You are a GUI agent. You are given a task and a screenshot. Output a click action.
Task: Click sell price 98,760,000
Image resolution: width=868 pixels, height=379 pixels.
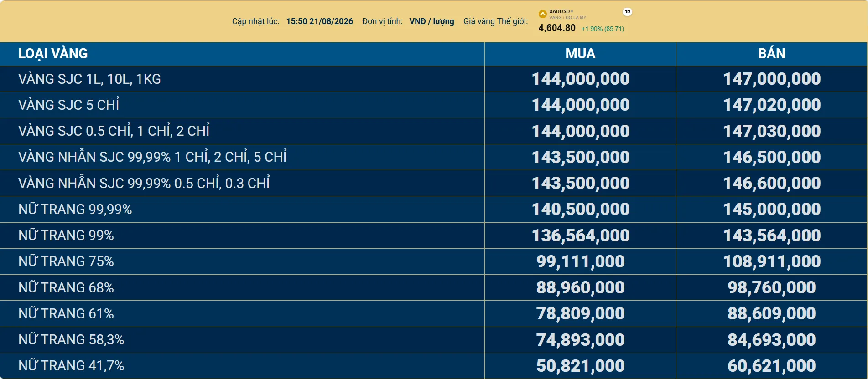772,287
